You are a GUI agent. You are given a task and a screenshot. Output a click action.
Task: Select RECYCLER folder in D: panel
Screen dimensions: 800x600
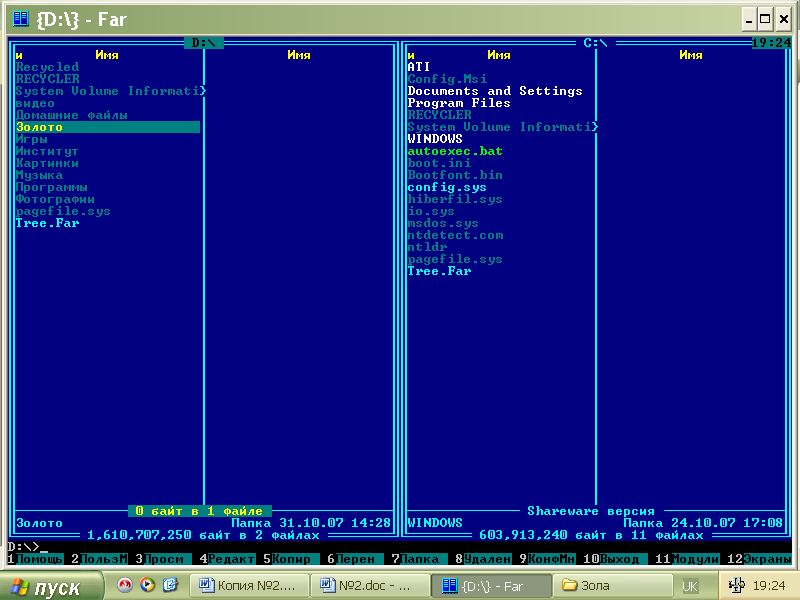coord(47,79)
